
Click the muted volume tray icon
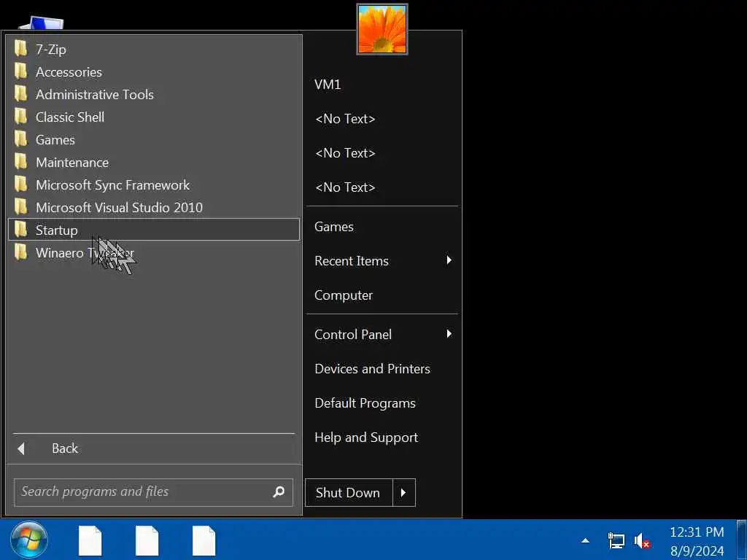642,541
